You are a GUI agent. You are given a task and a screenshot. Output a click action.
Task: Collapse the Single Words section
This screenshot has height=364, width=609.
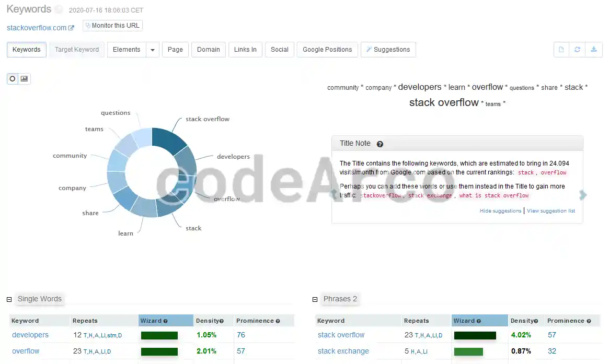click(x=9, y=300)
